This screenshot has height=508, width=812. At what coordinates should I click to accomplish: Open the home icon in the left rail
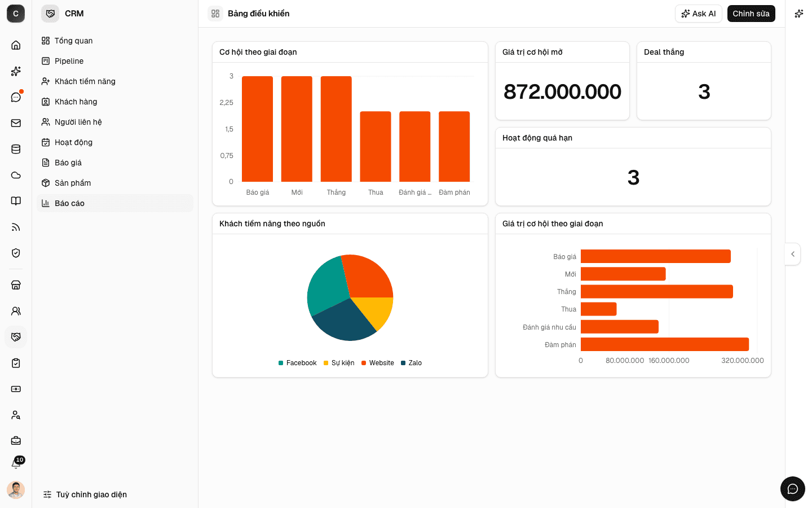coord(16,45)
